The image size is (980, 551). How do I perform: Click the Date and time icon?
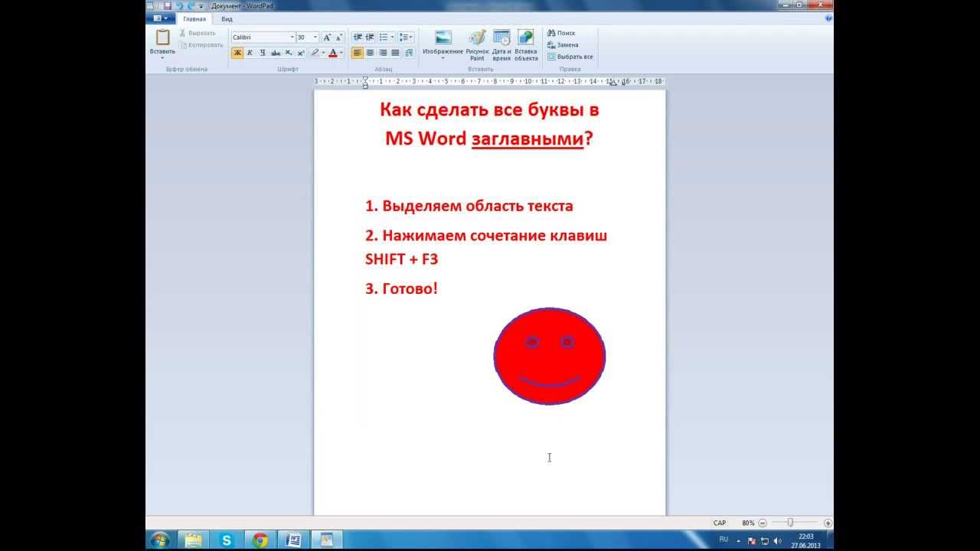501,37
